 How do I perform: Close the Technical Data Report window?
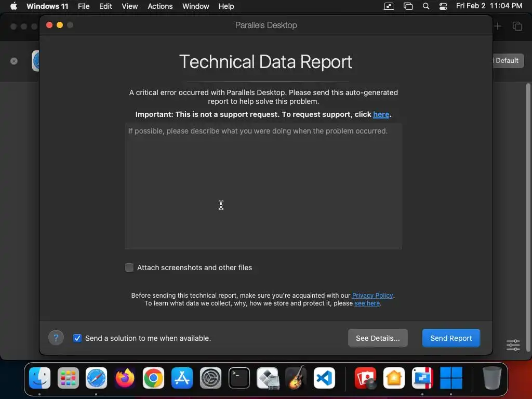(x=49, y=25)
